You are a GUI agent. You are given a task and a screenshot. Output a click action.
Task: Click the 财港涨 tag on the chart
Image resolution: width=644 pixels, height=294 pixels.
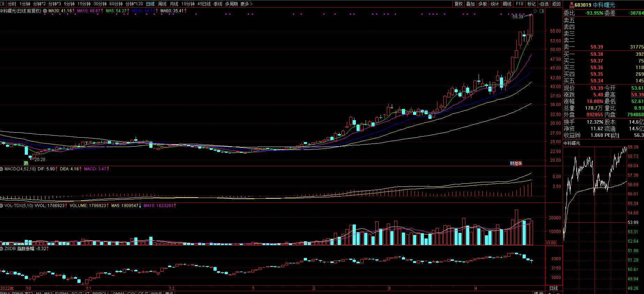click(516, 163)
